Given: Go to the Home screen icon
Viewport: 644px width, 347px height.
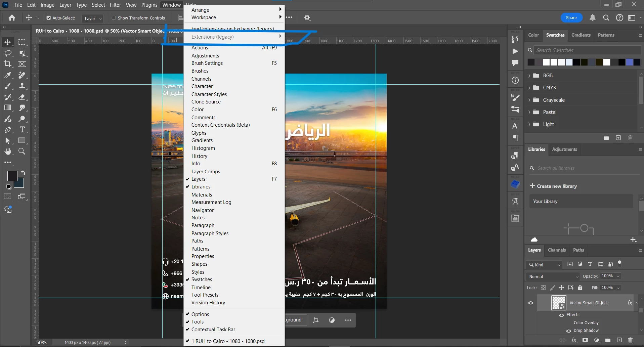Looking at the screenshot, I should click(x=12, y=18).
